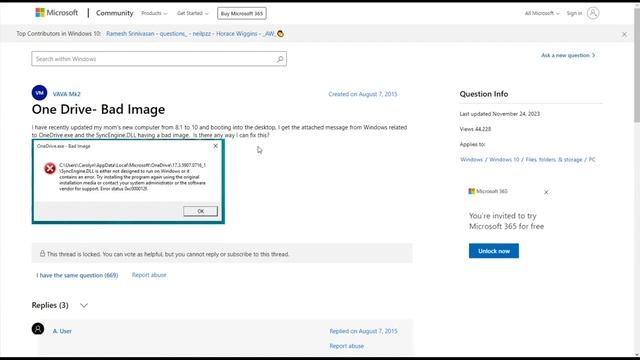Click the Microsoft logo
Screen dimensions: 640x360
coord(56,13)
